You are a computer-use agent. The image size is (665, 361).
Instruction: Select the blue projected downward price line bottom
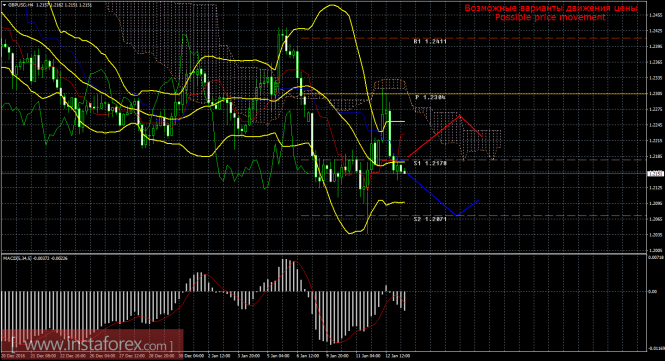click(457, 215)
